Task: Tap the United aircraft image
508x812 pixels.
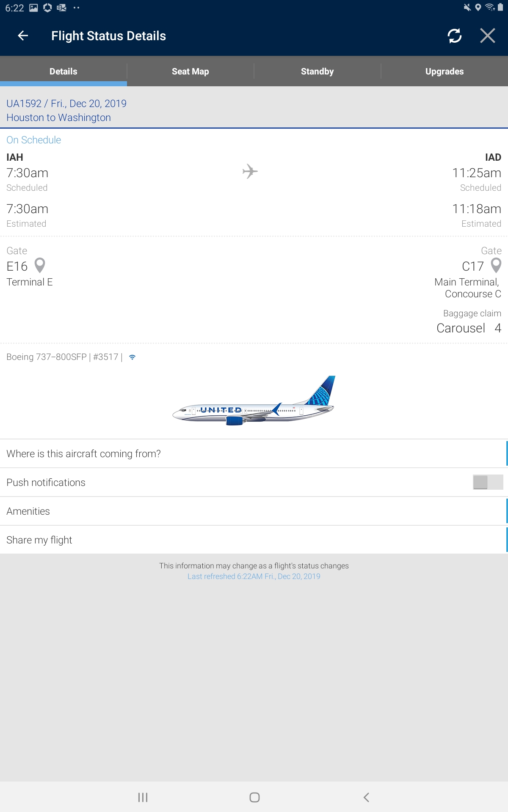Action: tap(254, 401)
